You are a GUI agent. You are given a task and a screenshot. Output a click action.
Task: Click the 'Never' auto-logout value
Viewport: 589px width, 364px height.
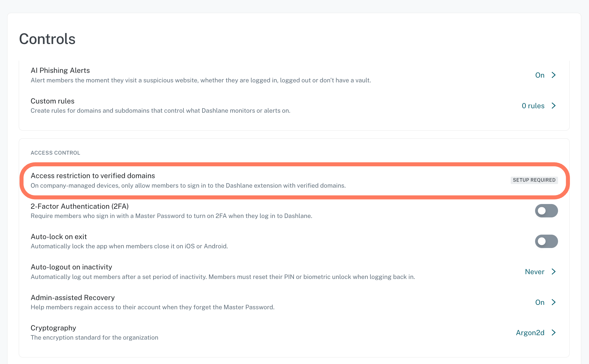pos(535,272)
